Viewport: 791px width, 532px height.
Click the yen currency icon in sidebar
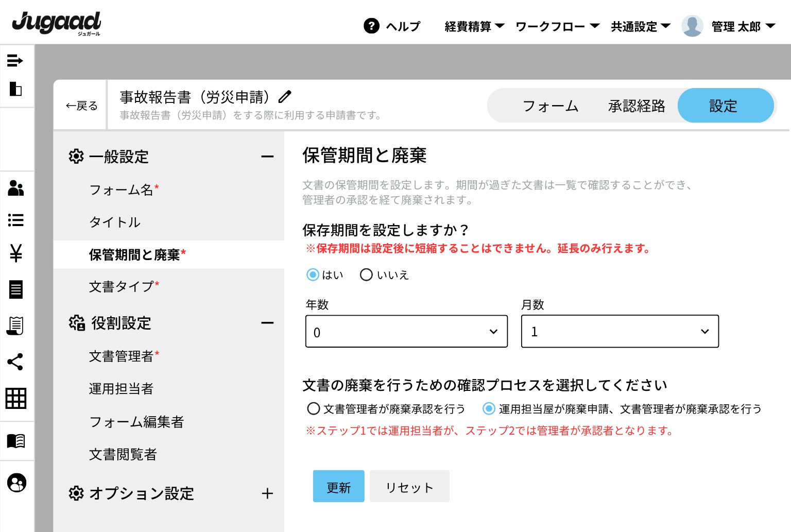tap(16, 253)
